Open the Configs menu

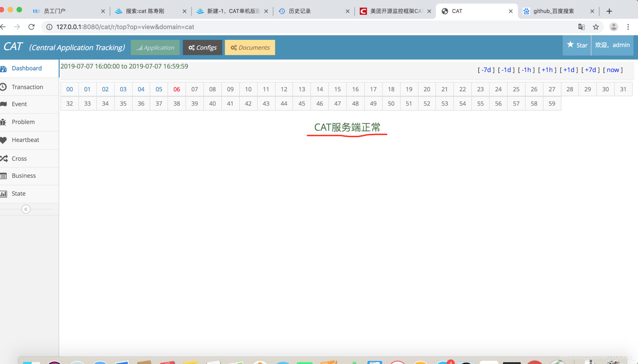pos(202,47)
